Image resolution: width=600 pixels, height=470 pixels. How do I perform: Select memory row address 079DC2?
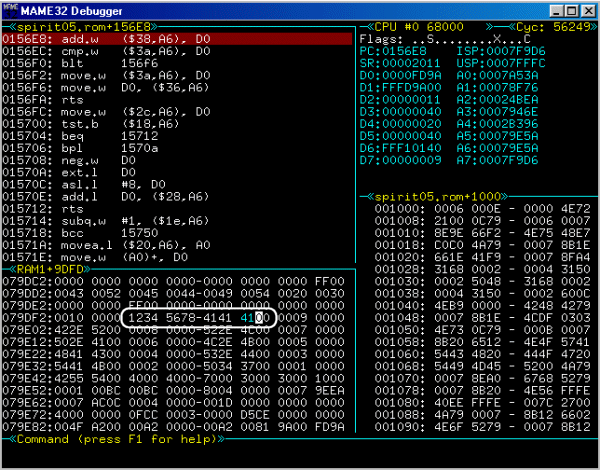20,281
